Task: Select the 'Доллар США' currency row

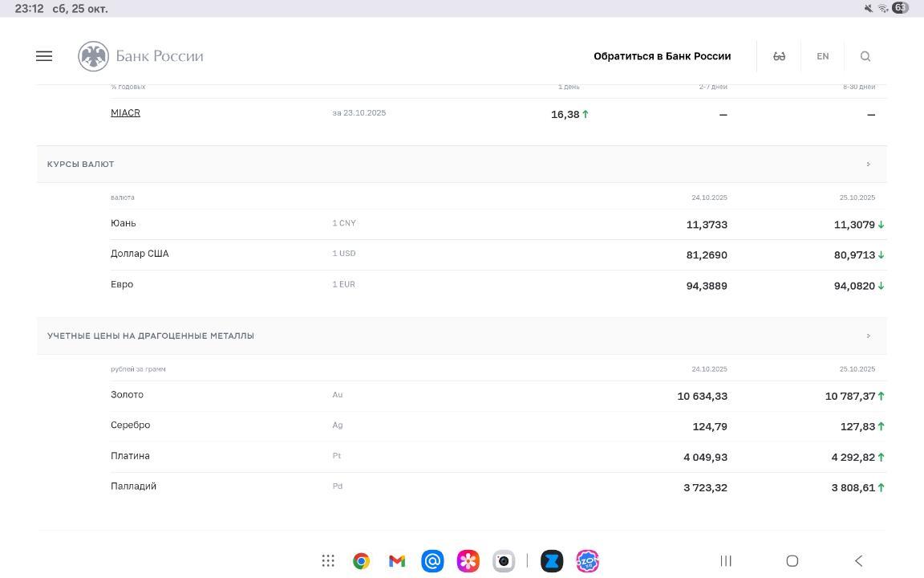Action: pos(140,254)
